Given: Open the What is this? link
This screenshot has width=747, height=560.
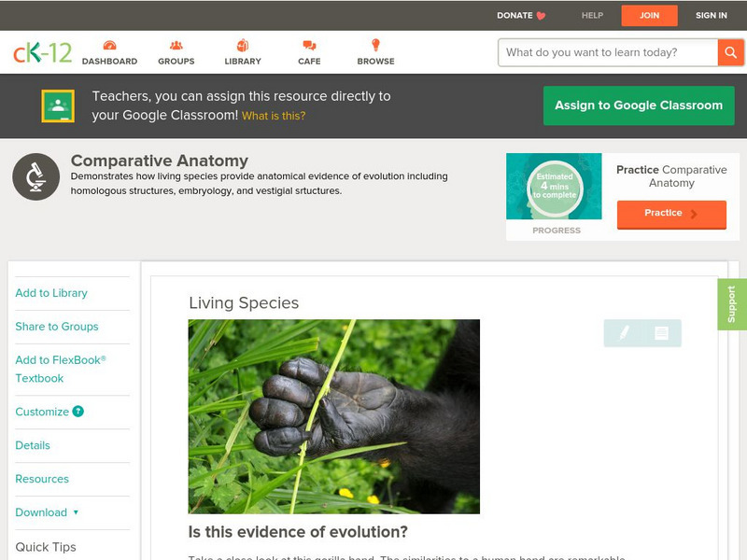Looking at the screenshot, I should pos(274,116).
